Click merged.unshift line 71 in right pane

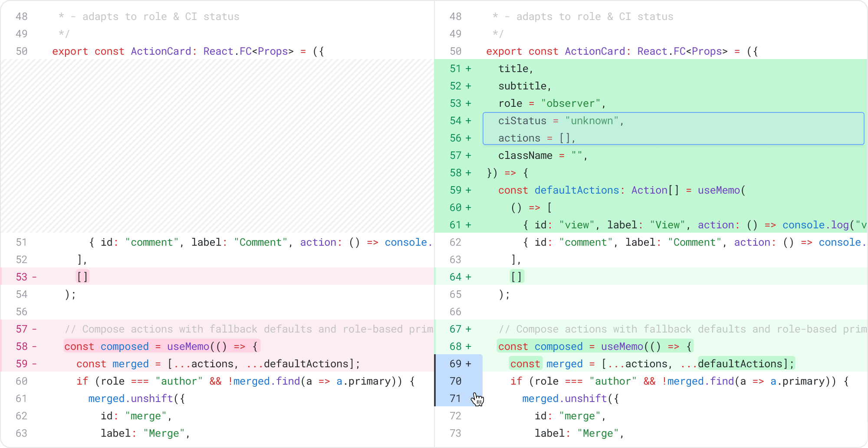pos(571,399)
